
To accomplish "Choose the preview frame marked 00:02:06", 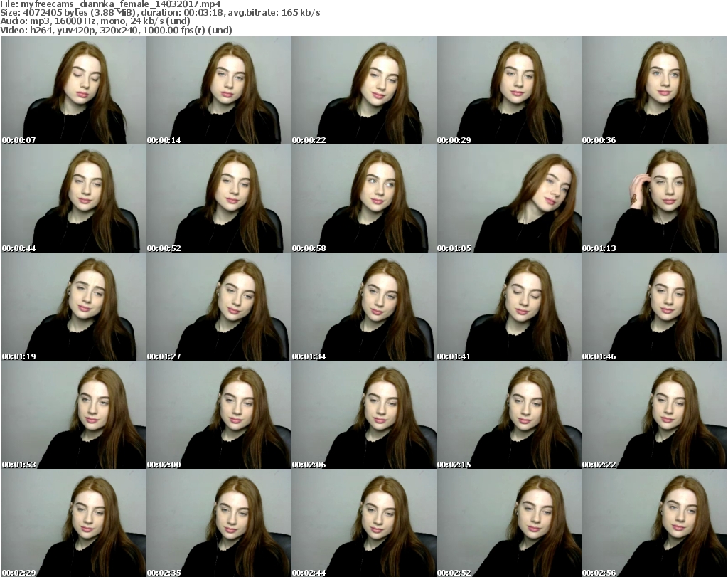I will point(363,415).
